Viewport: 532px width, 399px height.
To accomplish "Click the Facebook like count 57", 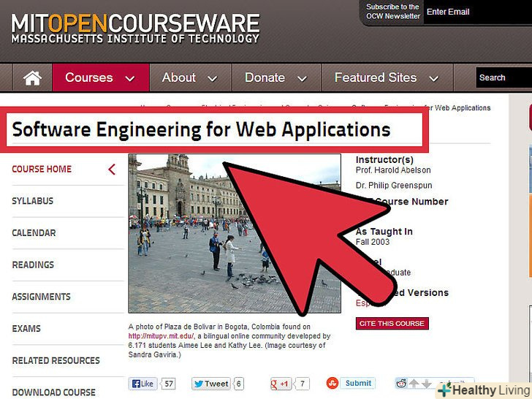I will pos(169,384).
